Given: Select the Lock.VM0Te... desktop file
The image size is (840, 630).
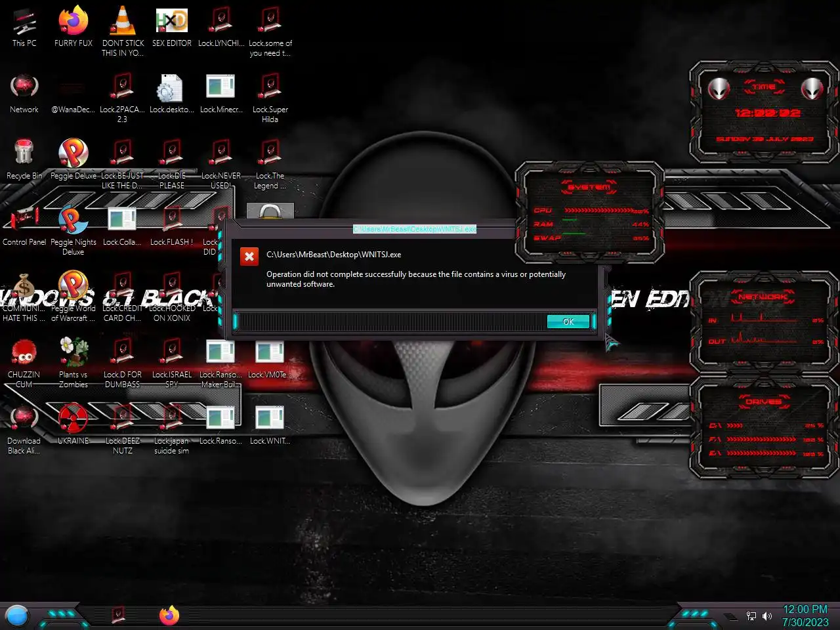Looking at the screenshot, I should click(x=270, y=359).
